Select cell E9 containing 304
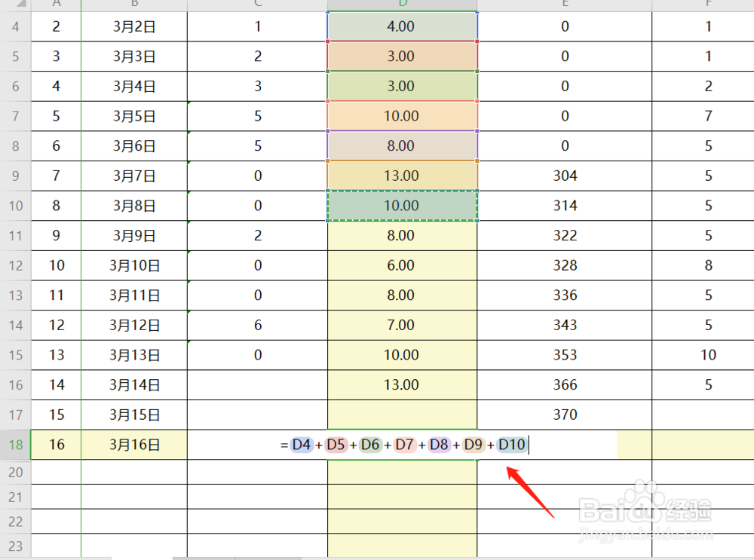754x560 pixels. point(564,176)
